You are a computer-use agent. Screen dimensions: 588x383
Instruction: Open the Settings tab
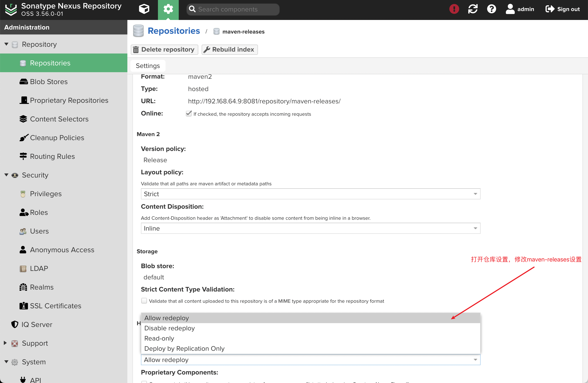[148, 66]
